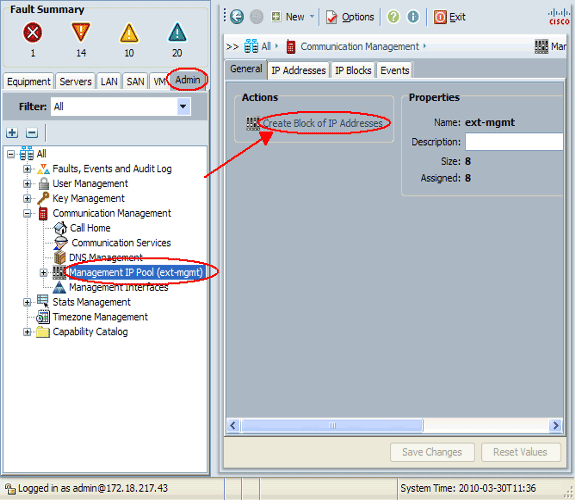Click the System Time status text
Viewport: 575px width, 500px height.
coord(468,488)
